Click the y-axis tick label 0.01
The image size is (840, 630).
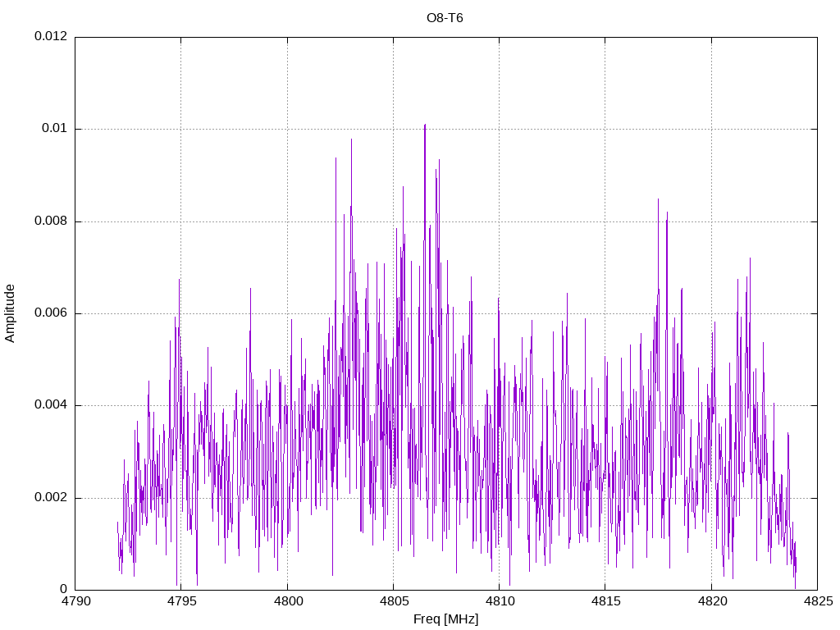pos(55,129)
